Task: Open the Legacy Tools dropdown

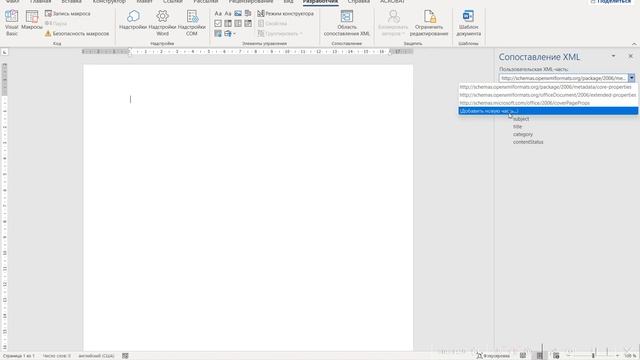Action: (x=230, y=33)
